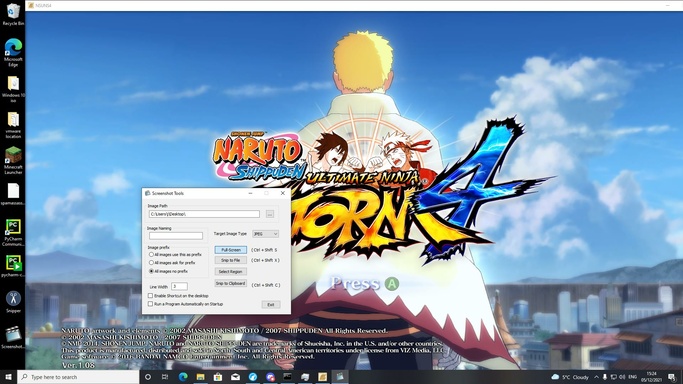Viewport: 683px width, 384px height.
Task: Select the blank text file icon on desktop
Action: 13,194
